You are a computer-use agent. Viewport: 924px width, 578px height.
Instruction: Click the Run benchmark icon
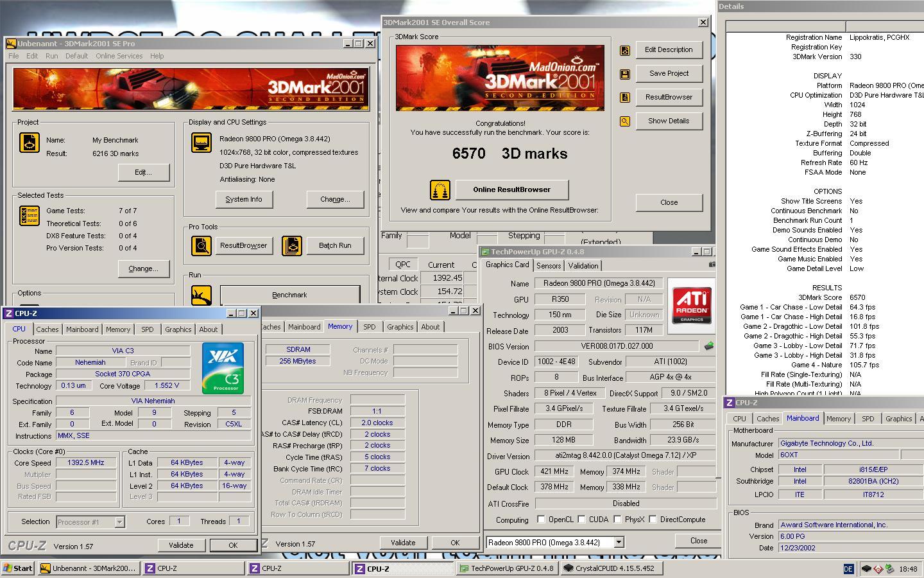201,295
